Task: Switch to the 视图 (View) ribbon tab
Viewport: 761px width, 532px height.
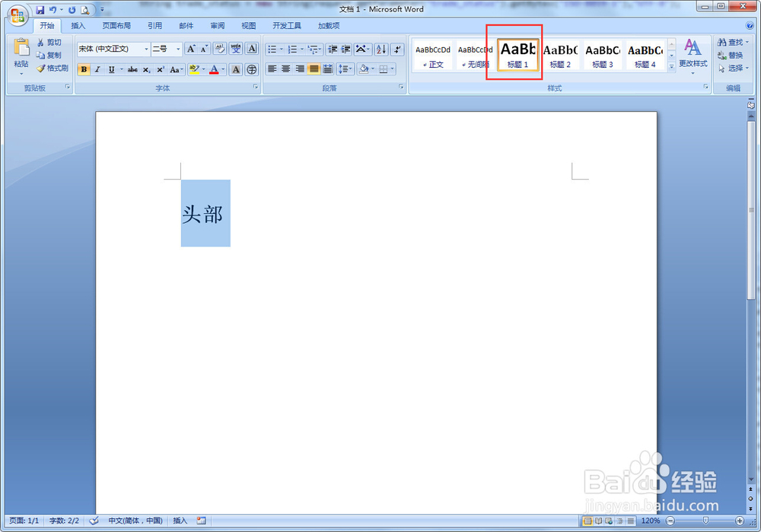Action: (248, 25)
